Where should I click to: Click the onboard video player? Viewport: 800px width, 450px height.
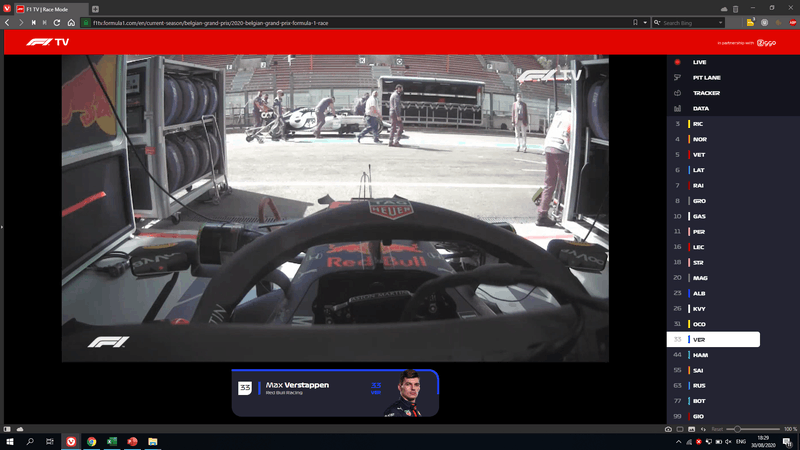(335, 208)
